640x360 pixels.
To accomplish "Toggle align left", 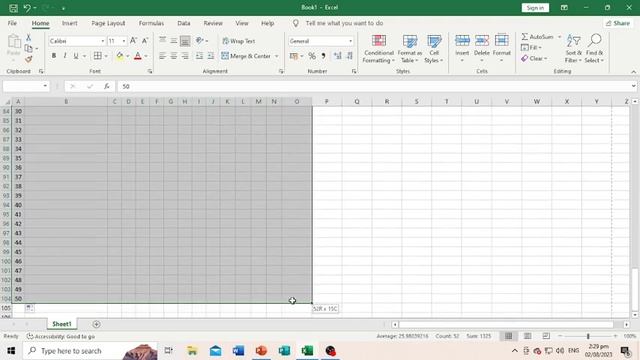I will pos(162,56).
